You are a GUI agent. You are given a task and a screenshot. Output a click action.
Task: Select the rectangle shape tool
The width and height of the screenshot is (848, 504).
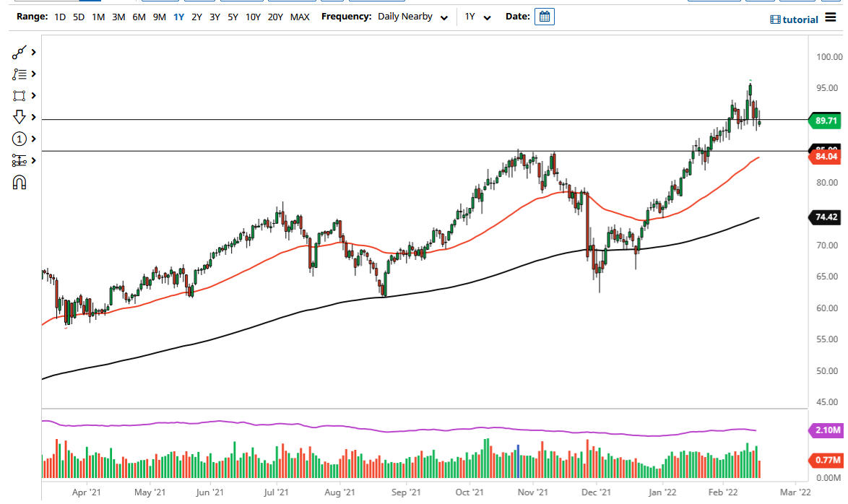[20, 95]
